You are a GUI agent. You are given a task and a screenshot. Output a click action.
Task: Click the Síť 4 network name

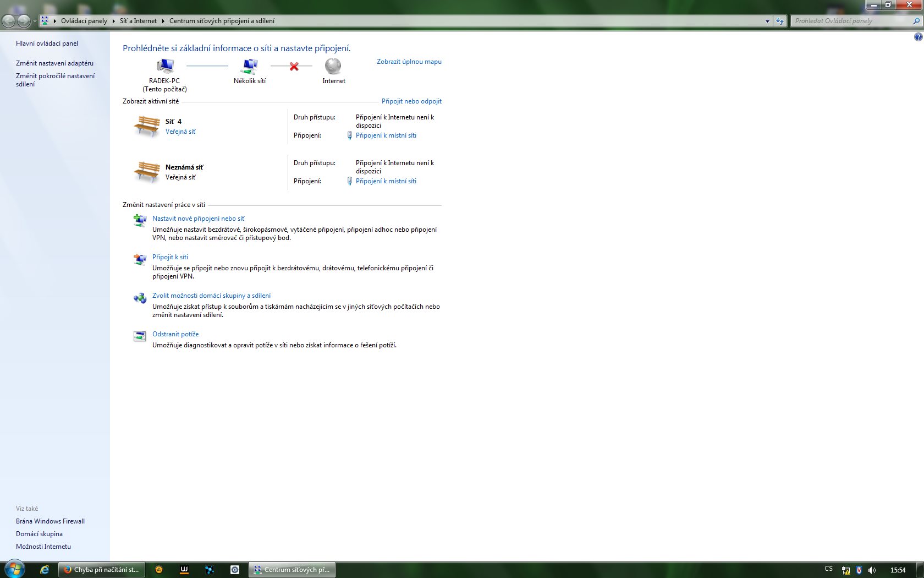[173, 122]
